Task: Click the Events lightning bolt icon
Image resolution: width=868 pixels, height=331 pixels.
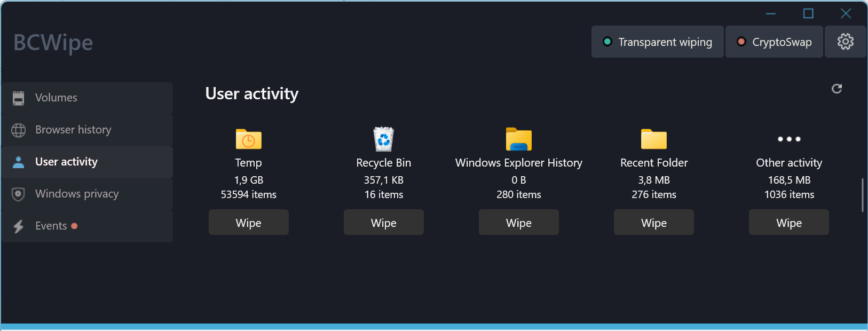Action: [19, 226]
